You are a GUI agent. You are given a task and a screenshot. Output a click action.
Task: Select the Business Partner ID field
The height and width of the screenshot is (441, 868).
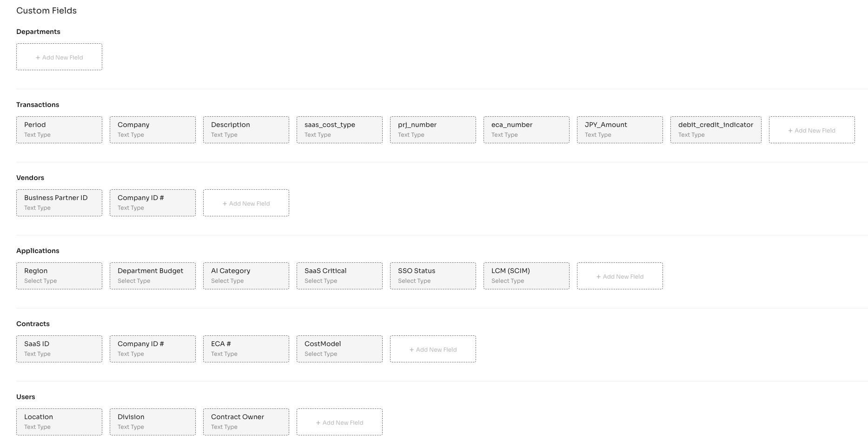click(x=59, y=202)
